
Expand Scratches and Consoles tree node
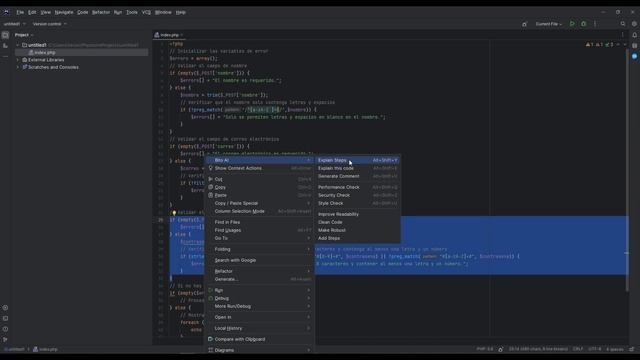tap(18, 67)
